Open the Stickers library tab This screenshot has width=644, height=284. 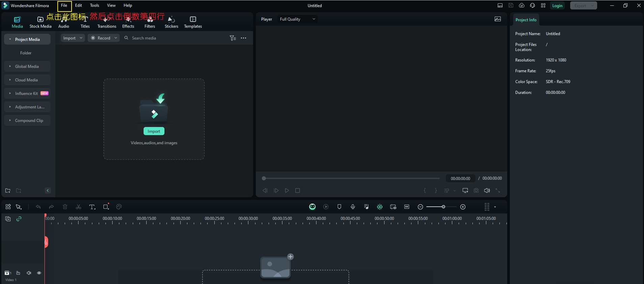click(x=171, y=22)
